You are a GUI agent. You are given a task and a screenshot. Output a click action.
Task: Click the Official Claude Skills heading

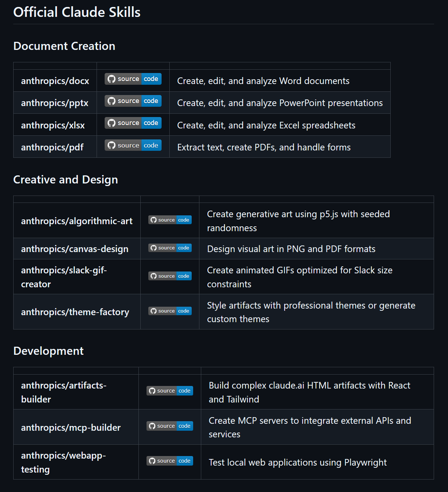pos(77,12)
